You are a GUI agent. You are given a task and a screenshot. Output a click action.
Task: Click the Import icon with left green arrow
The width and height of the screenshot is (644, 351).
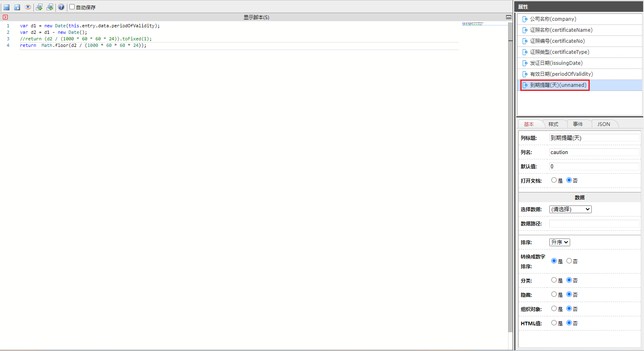tap(50, 7)
